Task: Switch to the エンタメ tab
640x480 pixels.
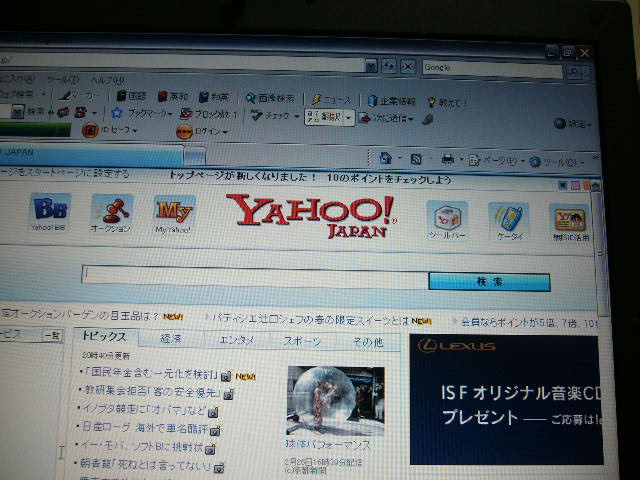Action: pos(236,340)
